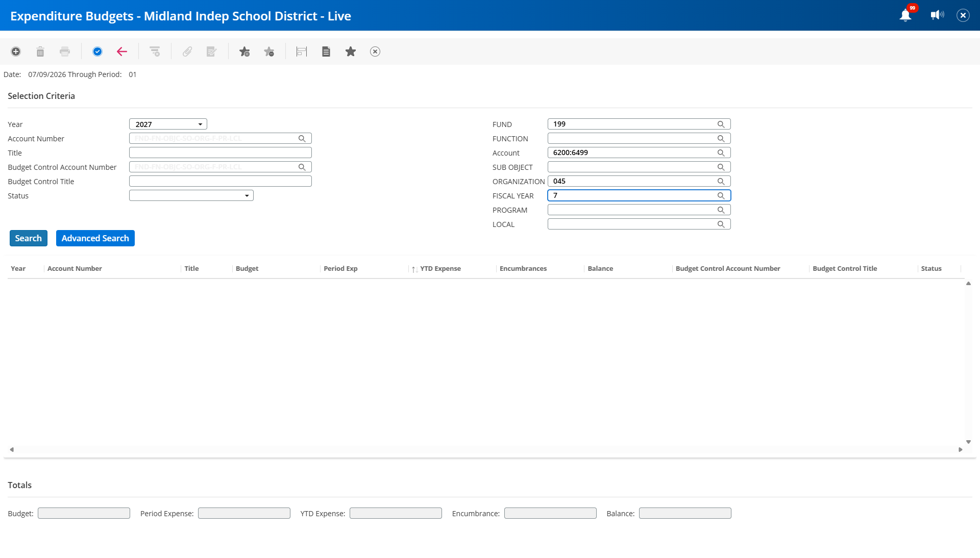Sort by Account Number column header

click(75, 269)
